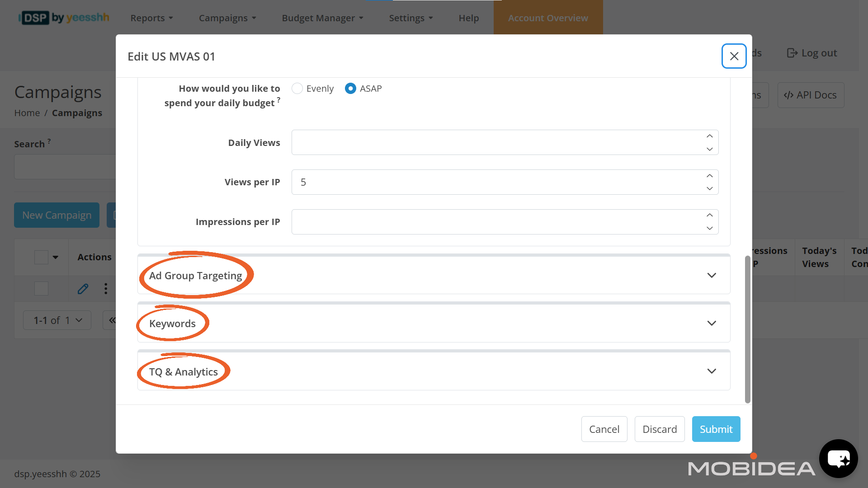Click the pencil edit icon in campaign row
This screenshot has height=488, width=868.
pos(83,289)
